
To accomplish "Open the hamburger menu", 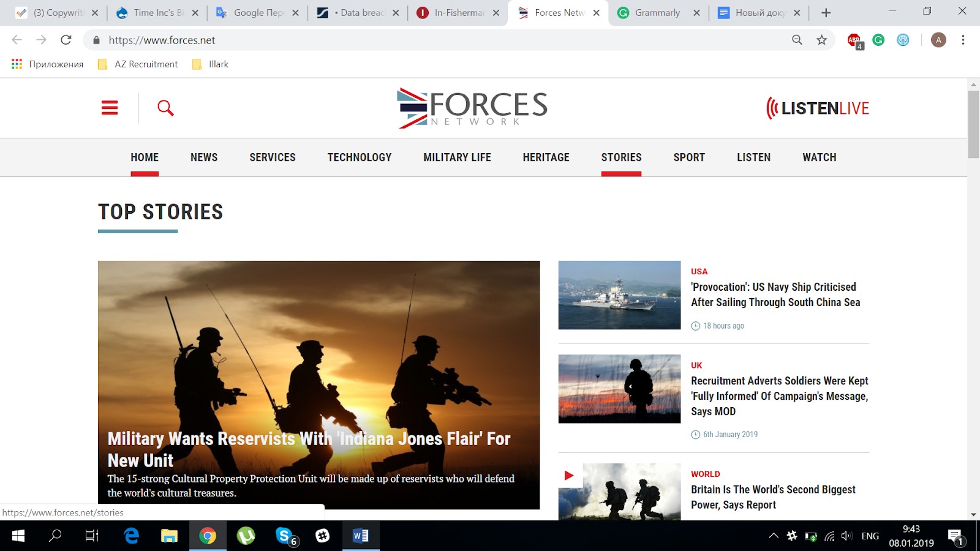I will (x=109, y=107).
